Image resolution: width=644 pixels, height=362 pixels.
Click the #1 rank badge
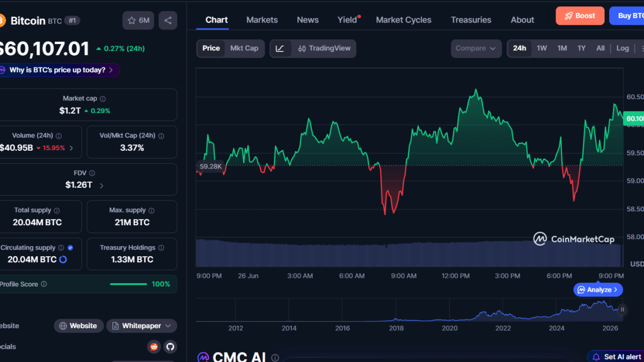[x=72, y=20]
